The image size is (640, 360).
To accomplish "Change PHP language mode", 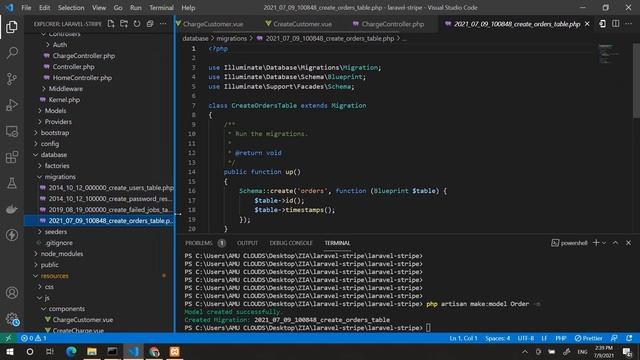I will (x=561, y=338).
